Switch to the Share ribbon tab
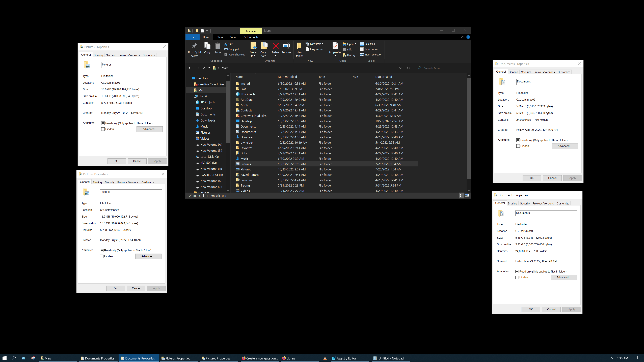Viewport: 644px width, 362px height. coord(220,37)
